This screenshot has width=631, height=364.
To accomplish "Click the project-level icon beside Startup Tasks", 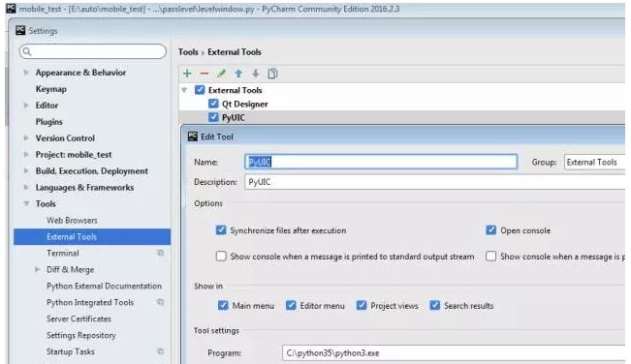I will [x=160, y=351].
